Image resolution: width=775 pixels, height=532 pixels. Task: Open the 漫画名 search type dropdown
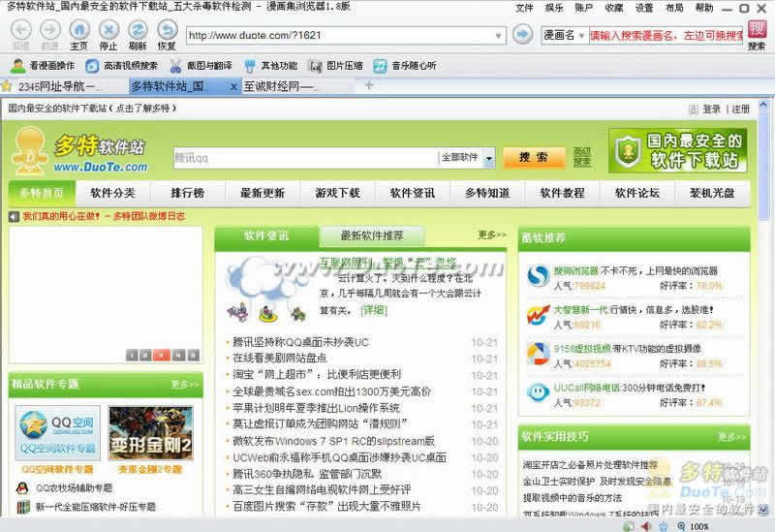[x=581, y=36]
